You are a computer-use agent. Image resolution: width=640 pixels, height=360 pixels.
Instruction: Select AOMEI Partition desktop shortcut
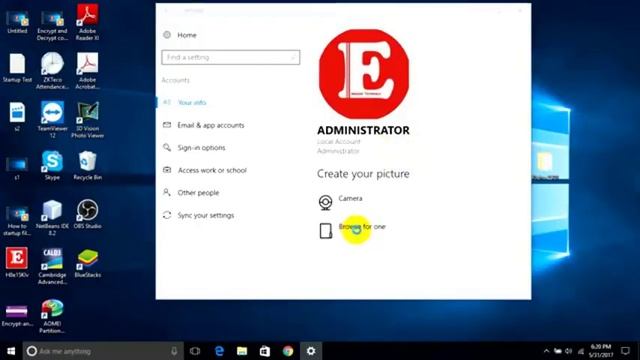pos(52,316)
